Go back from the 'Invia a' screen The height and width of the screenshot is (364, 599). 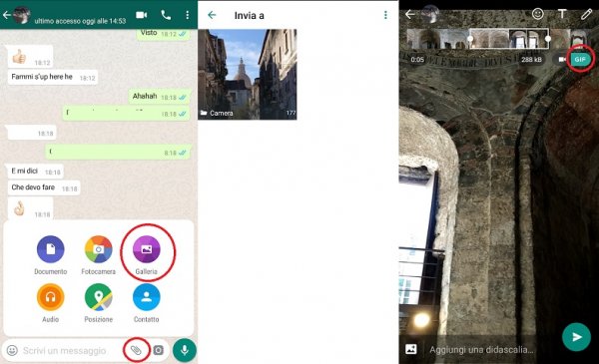(x=212, y=15)
